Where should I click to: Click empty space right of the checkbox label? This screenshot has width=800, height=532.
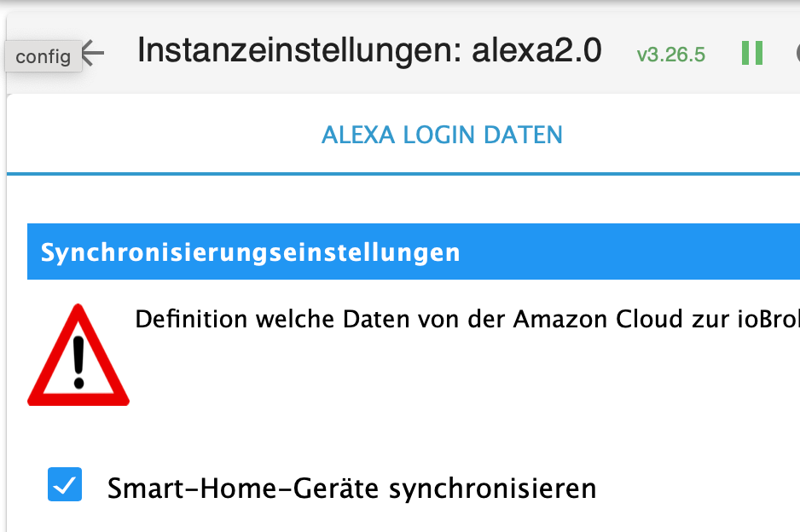point(699,489)
